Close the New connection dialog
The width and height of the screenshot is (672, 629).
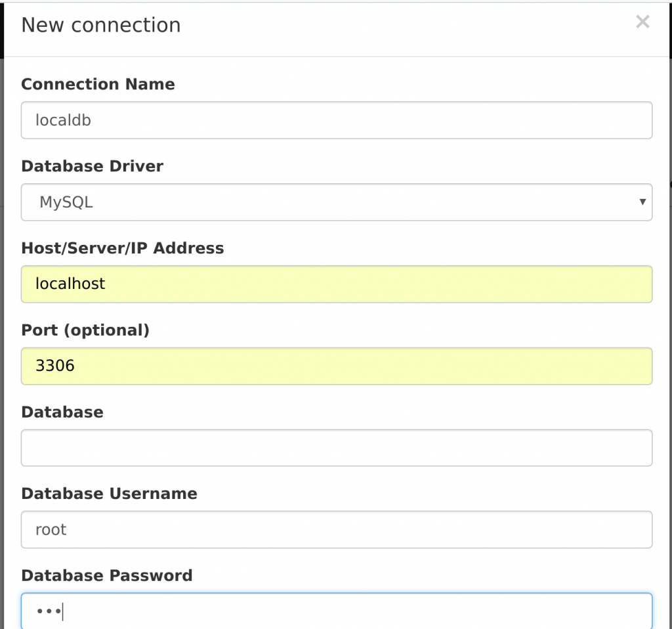(642, 22)
